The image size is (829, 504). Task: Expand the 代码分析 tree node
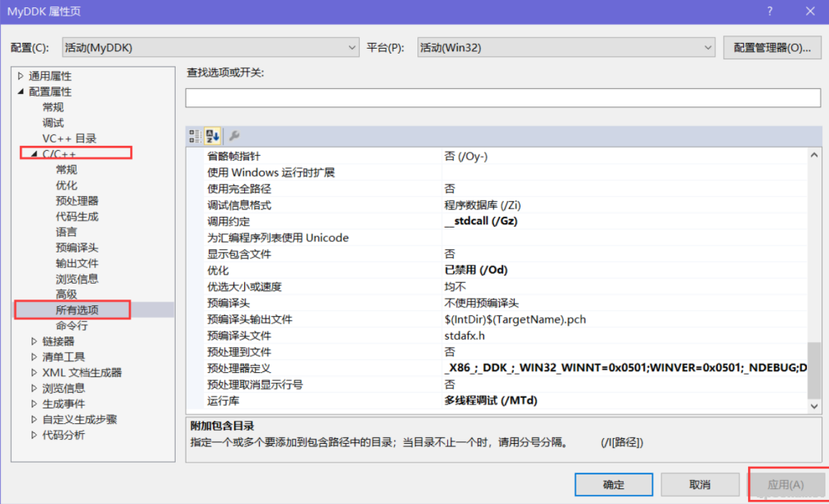point(35,435)
